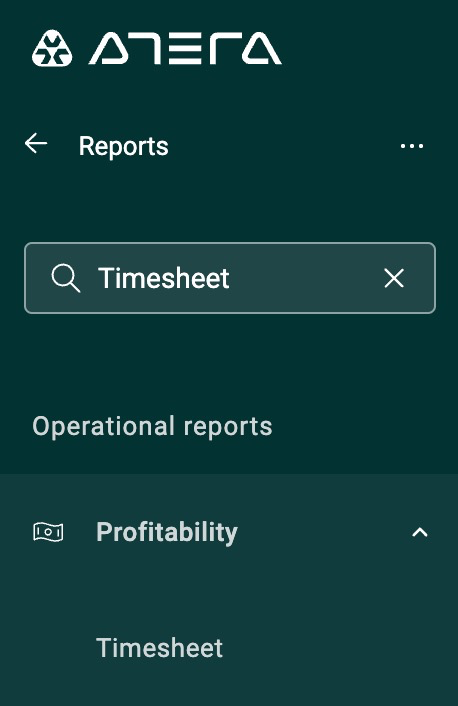Viewport: 458px width, 706px height.
Task: Collapse Profitability using the up chevron
Action: (x=420, y=533)
